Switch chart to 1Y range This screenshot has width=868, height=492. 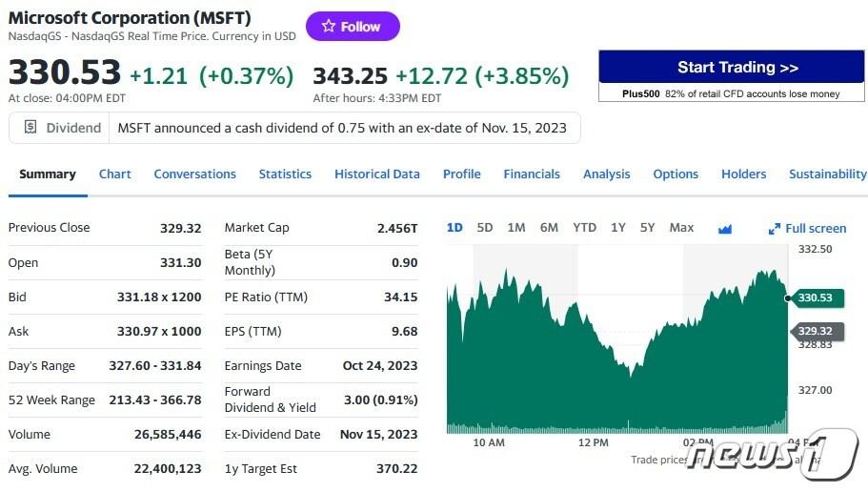click(618, 227)
